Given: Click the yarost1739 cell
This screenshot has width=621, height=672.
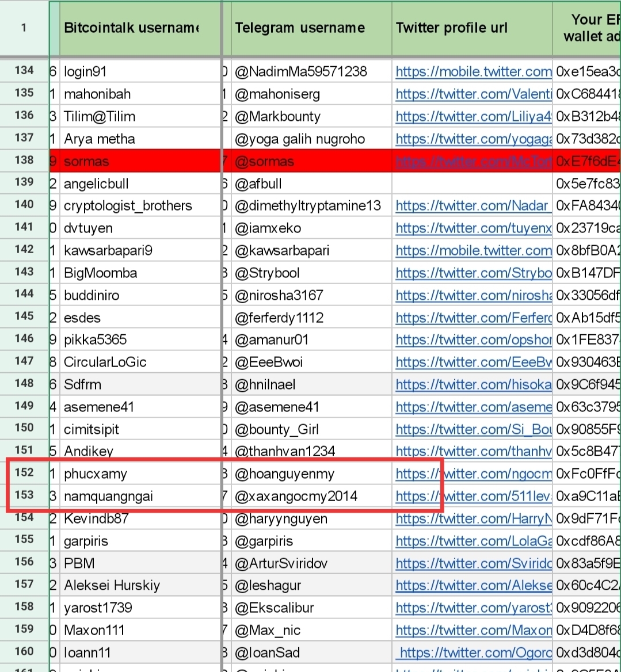Looking at the screenshot, I should [140, 608].
